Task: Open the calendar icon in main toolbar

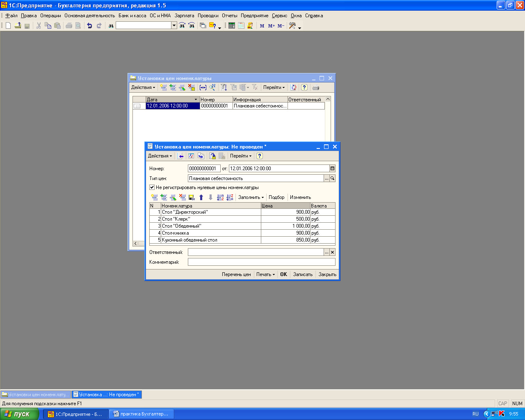Action: click(x=241, y=25)
